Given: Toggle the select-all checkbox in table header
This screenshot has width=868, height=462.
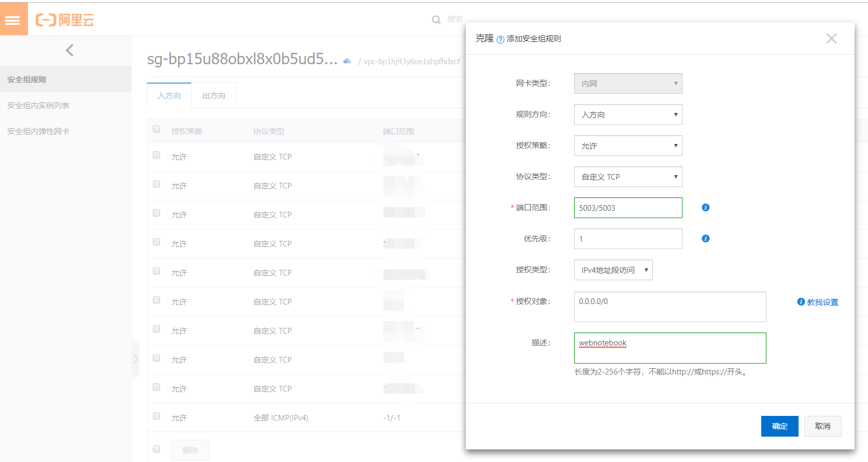Looking at the screenshot, I should point(156,129).
